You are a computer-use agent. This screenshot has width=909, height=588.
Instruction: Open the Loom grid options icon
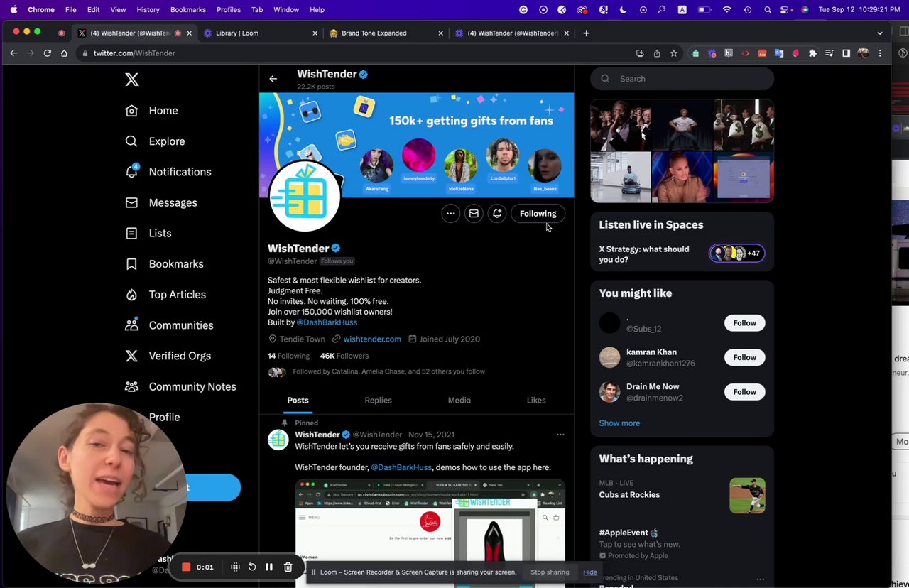click(x=235, y=567)
